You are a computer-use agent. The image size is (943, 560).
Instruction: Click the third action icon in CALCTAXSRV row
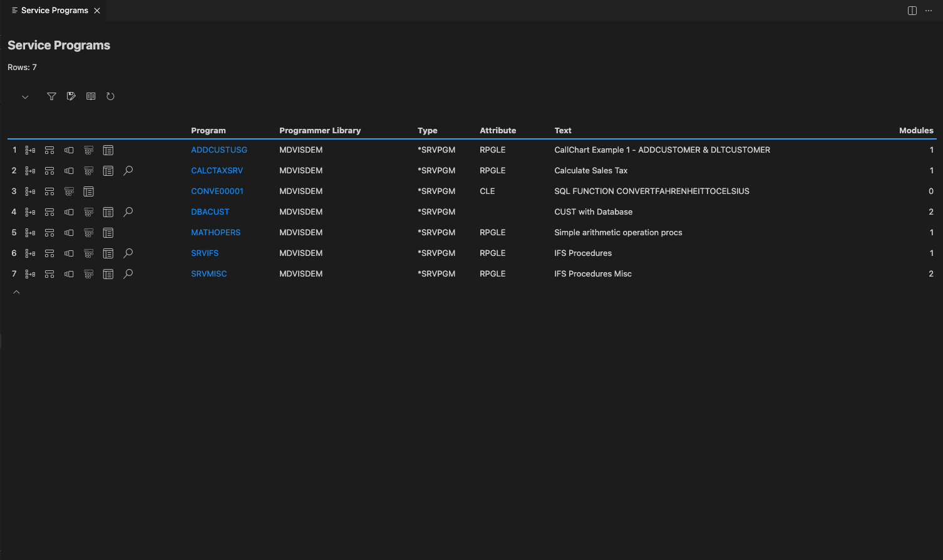69,171
